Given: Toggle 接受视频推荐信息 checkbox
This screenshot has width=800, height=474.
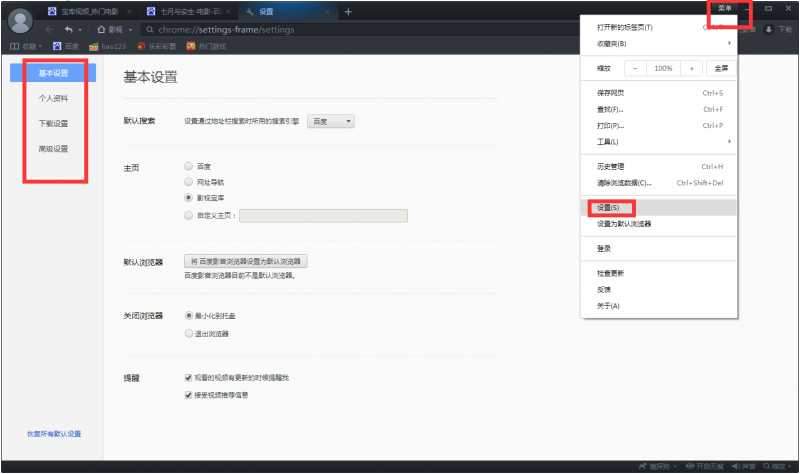Looking at the screenshot, I should (188, 395).
